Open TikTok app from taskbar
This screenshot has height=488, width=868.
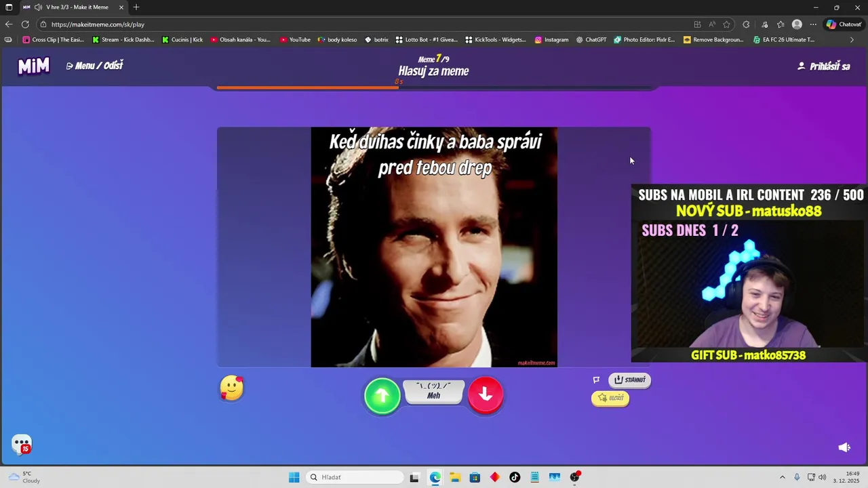coord(515,477)
